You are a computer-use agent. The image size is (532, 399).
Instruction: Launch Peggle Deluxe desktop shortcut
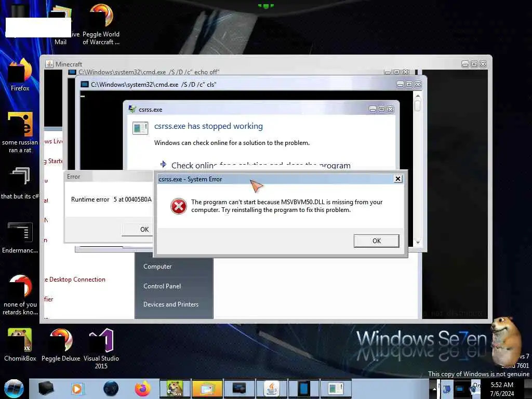[61, 345]
